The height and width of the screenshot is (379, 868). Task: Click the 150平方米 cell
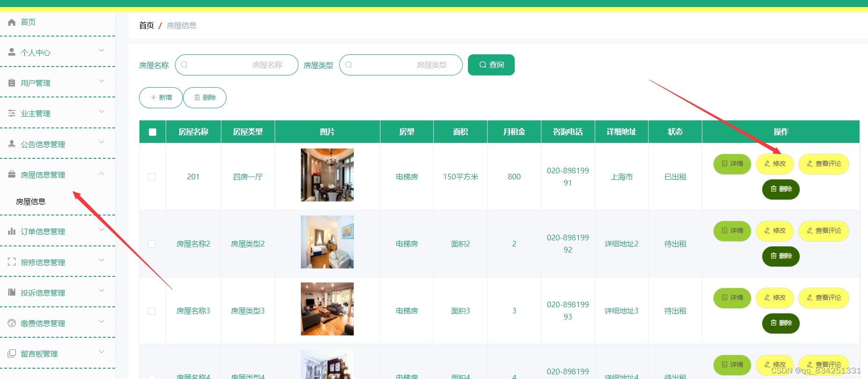(x=460, y=177)
